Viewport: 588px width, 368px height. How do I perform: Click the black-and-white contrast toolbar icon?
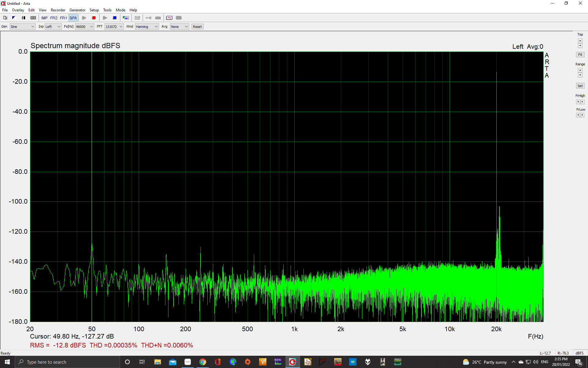click(x=14, y=18)
